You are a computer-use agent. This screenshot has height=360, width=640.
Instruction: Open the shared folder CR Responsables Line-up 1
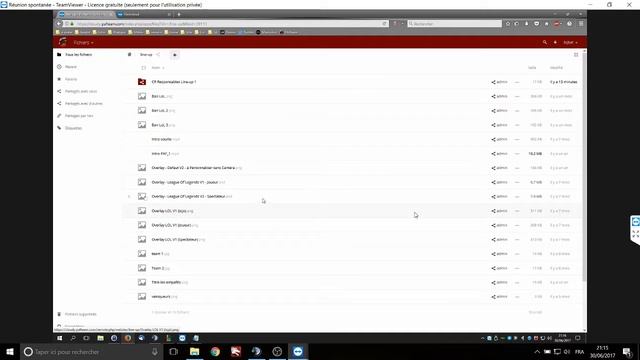click(174, 82)
